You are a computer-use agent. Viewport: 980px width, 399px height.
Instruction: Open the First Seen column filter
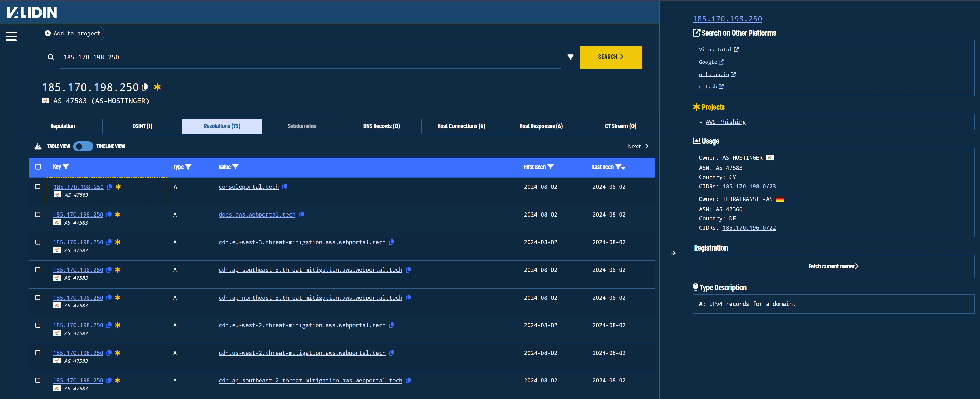pyautogui.click(x=550, y=167)
